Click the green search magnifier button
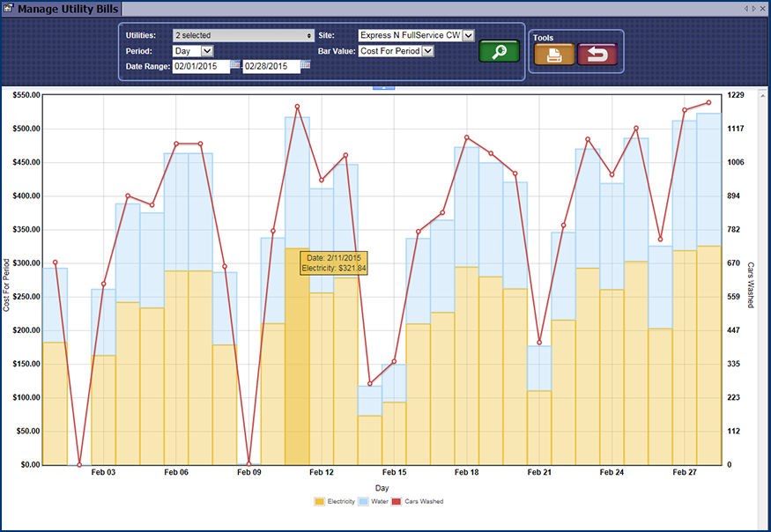This screenshot has height=532, width=771. click(499, 52)
